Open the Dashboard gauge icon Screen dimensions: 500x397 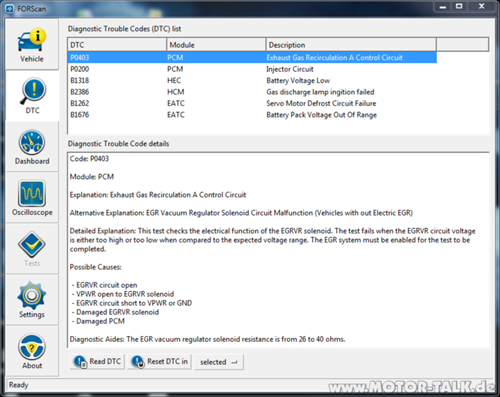tap(32, 143)
